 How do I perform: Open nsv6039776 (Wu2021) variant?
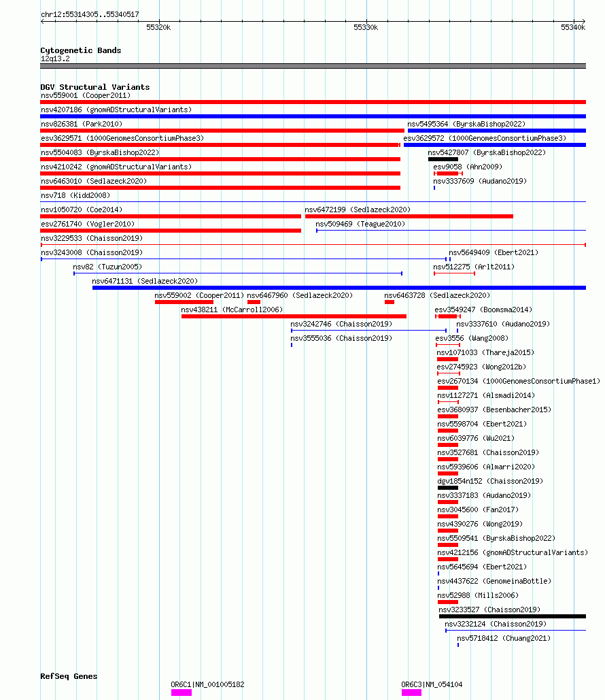476,438
